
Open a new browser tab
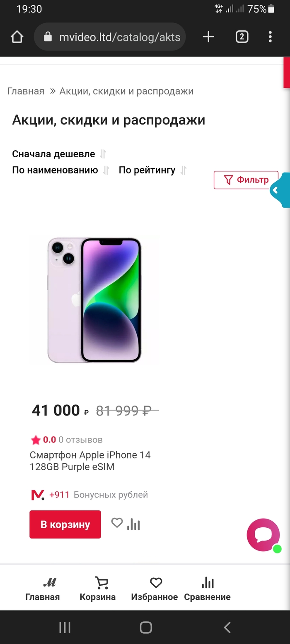208,37
